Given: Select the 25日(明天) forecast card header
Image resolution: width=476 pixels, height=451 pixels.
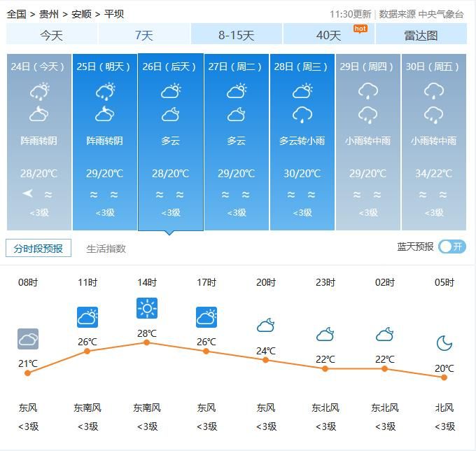Looking at the screenshot, I should (x=104, y=67).
